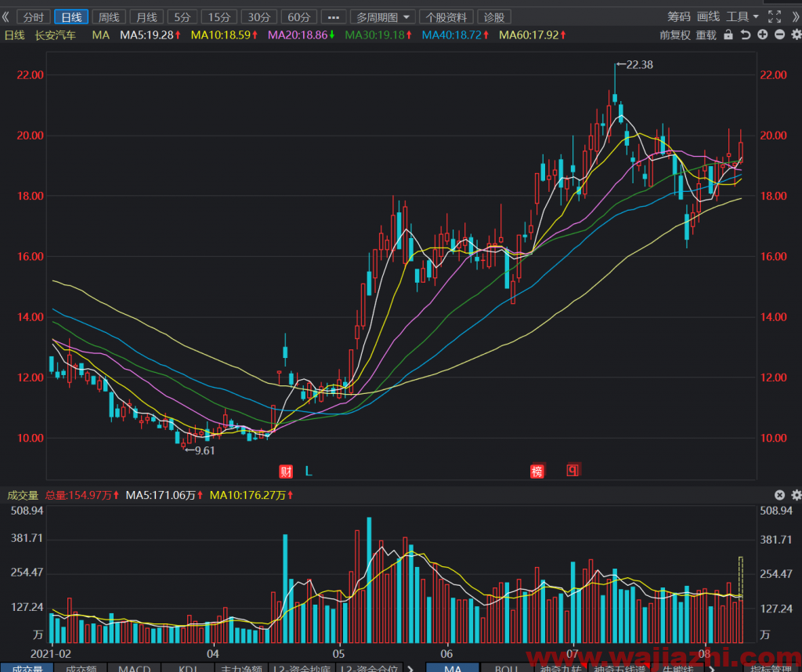Toggle fullscreen chart view icon

(x=775, y=17)
